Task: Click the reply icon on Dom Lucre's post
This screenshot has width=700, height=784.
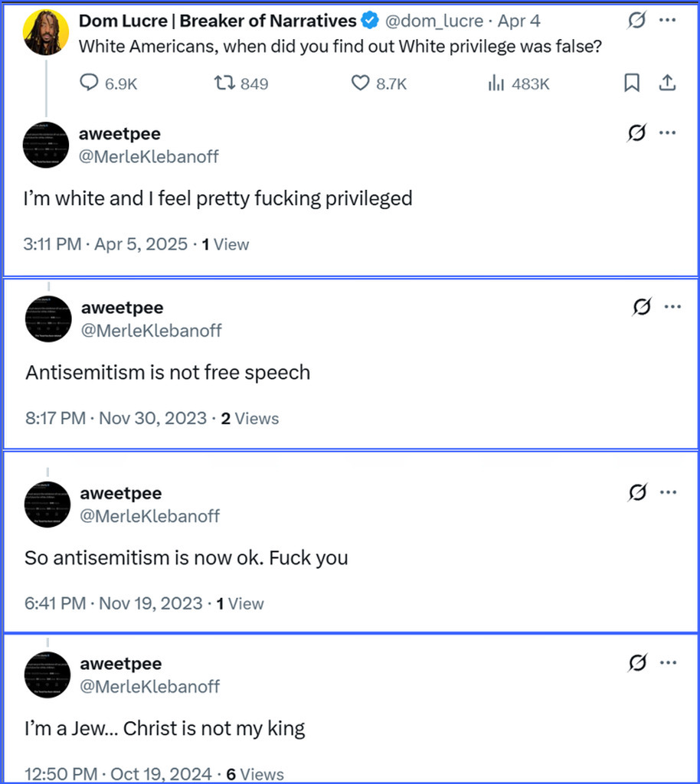Action: 89,83
